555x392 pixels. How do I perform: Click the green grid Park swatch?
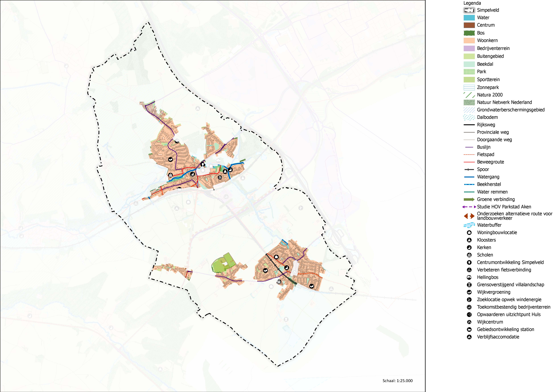469,72
